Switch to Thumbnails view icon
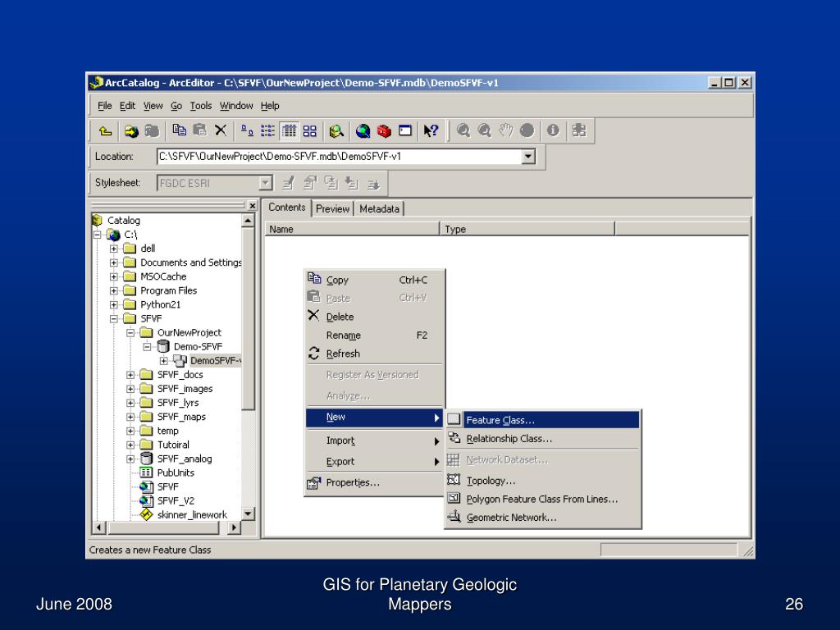The width and height of the screenshot is (840, 630). pyautogui.click(x=309, y=130)
